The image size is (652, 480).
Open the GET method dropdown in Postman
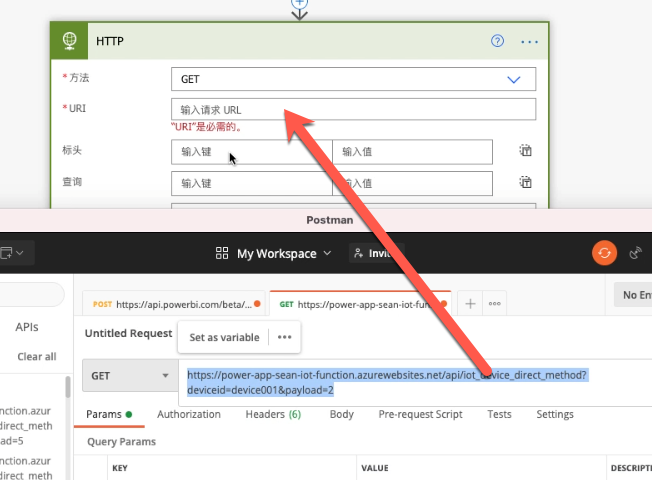(130, 376)
